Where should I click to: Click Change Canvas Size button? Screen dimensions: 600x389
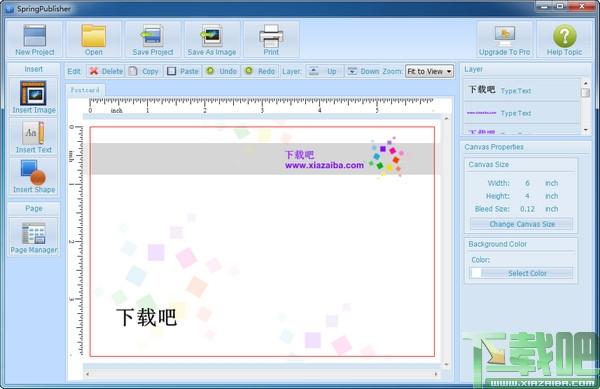click(522, 224)
